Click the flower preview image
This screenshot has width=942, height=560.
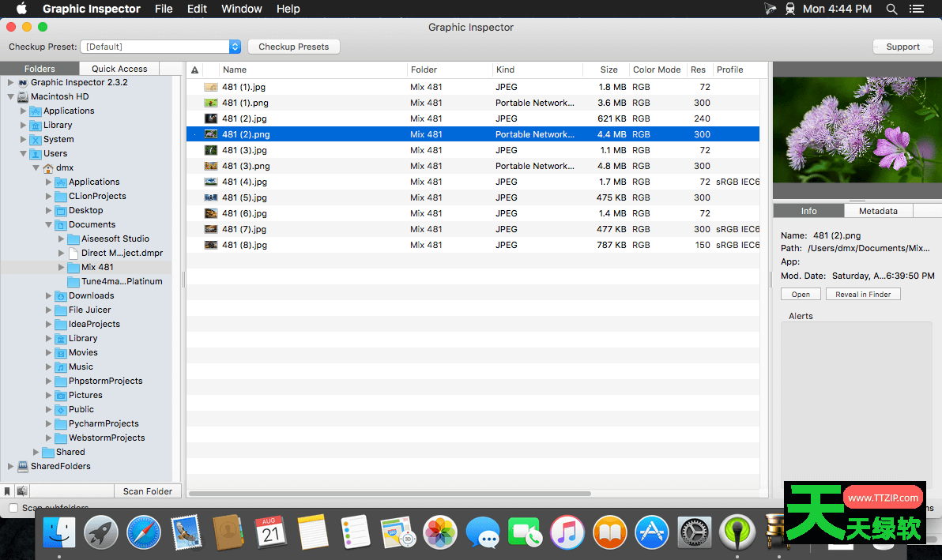click(x=857, y=130)
